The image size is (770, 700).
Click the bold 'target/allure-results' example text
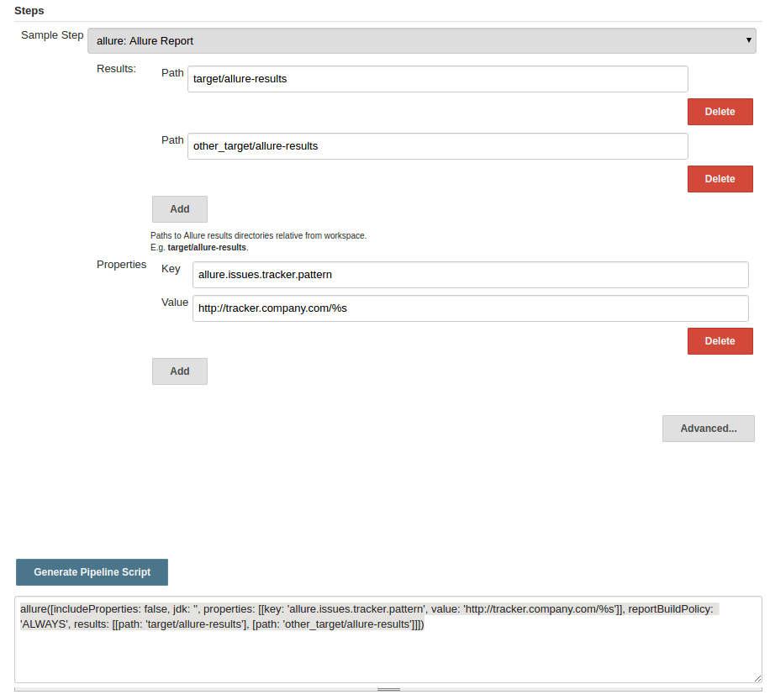207,247
